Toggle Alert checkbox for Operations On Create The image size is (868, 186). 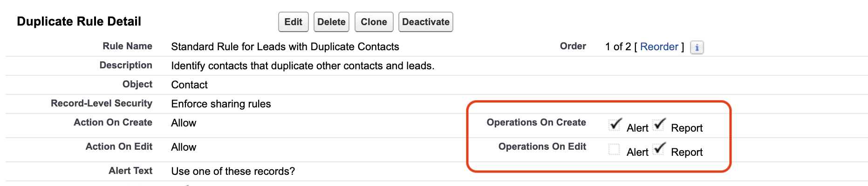click(x=615, y=125)
